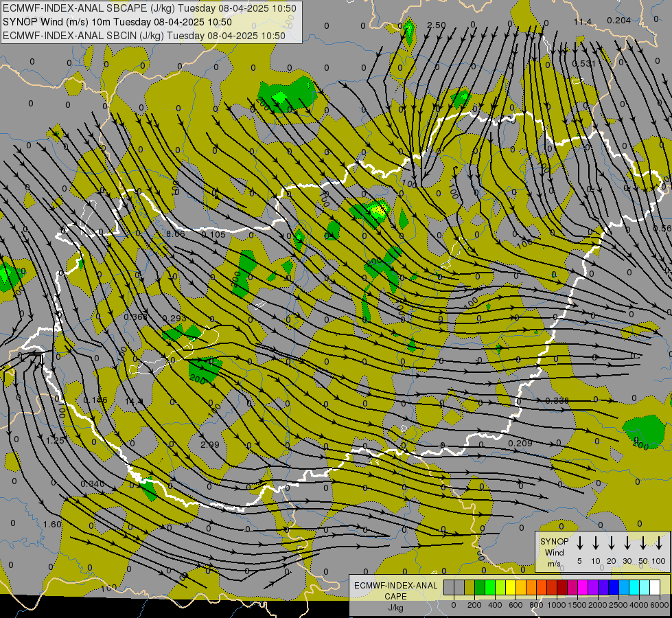The image size is (672, 618).
Task: Click the map value '0.368'
Action: 135,317
